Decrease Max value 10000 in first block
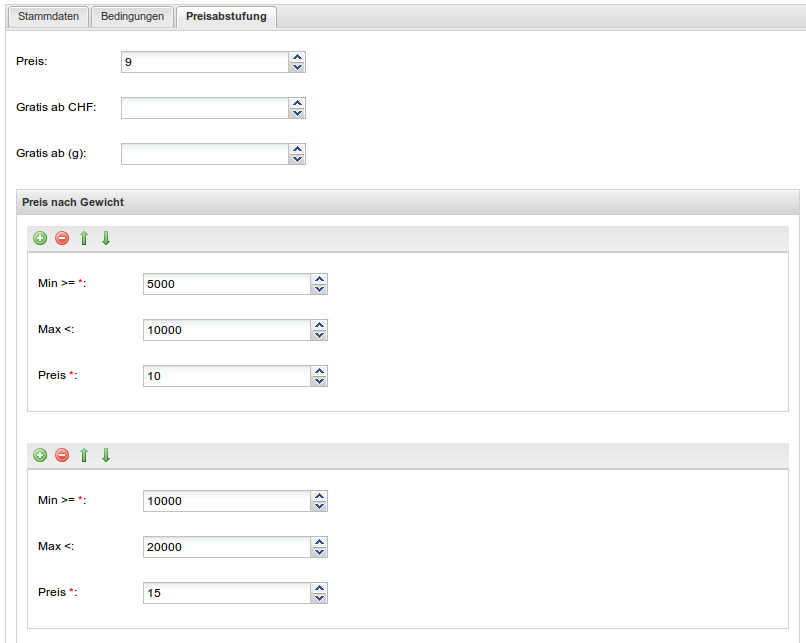The width and height of the screenshot is (806, 643). pyautogui.click(x=319, y=335)
